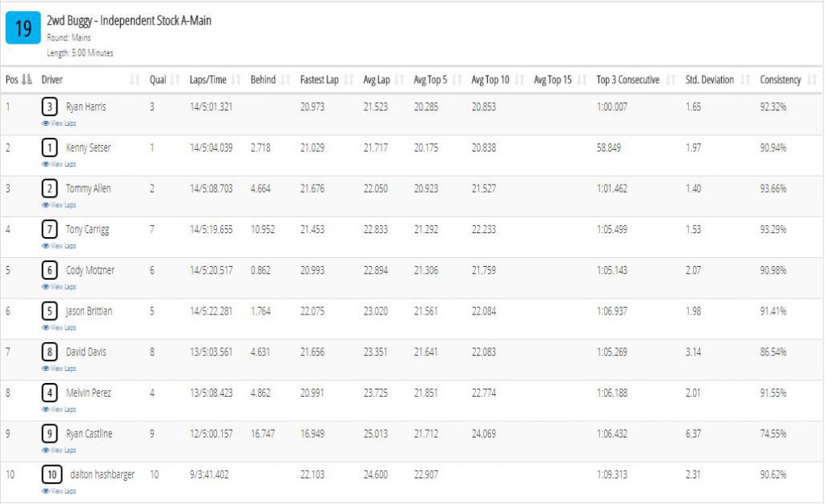Sort by Fastest Lap column arrows
The image size is (826, 504).
(x=348, y=80)
